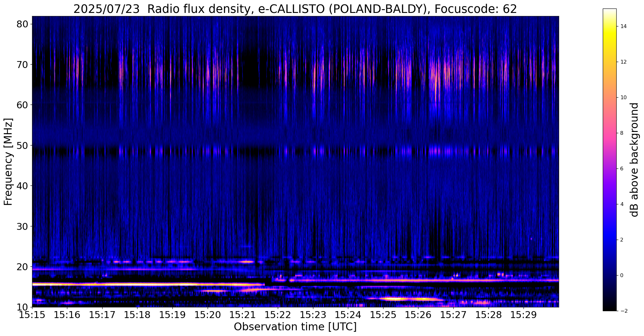Click the 15:20 time tick label
Screen dimensions: 644x336
tap(208, 315)
